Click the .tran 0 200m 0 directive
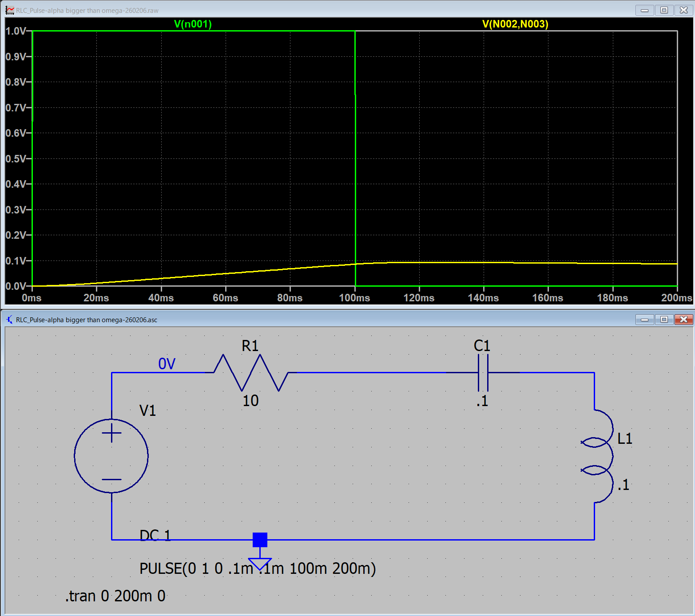695x616 pixels. click(x=115, y=596)
